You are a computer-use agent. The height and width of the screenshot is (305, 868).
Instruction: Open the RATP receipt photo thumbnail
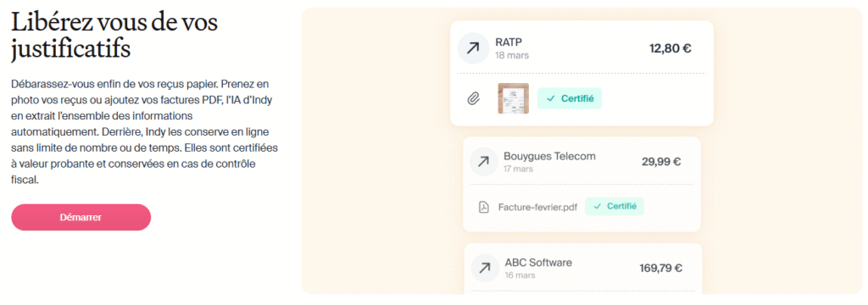click(513, 98)
